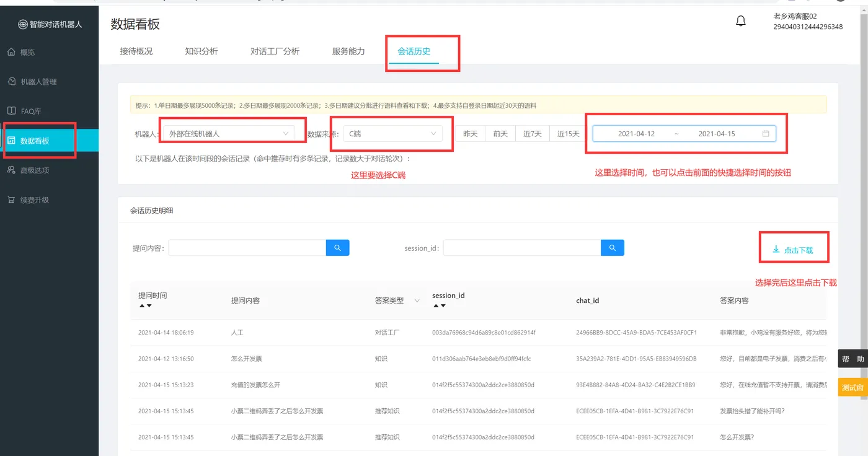Open the 数据来源 dropdown showing C端
The height and width of the screenshot is (456, 868).
(x=394, y=133)
